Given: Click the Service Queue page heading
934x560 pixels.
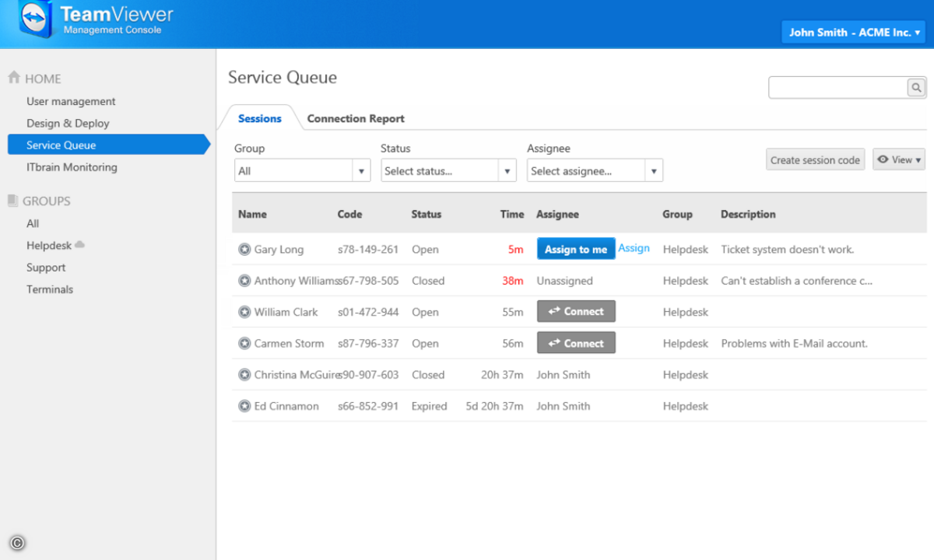Looking at the screenshot, I should tap(283, 77).
